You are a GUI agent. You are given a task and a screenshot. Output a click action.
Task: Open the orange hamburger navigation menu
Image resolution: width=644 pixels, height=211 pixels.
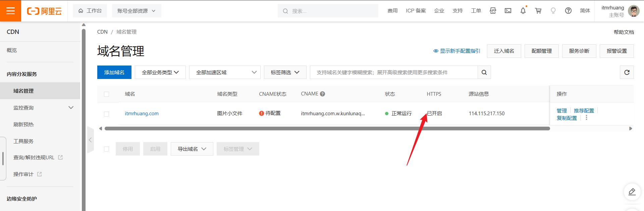click(x=10, y=11)
